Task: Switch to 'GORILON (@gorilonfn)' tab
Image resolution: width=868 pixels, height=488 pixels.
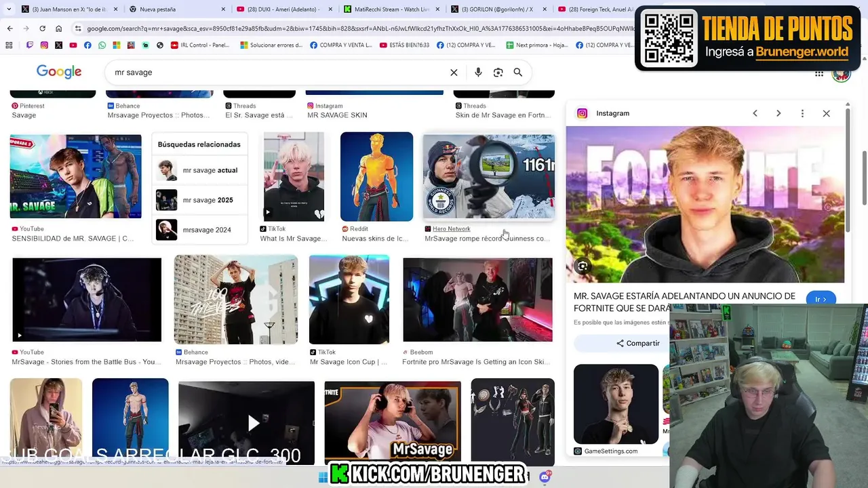Action: pos(498,9)
